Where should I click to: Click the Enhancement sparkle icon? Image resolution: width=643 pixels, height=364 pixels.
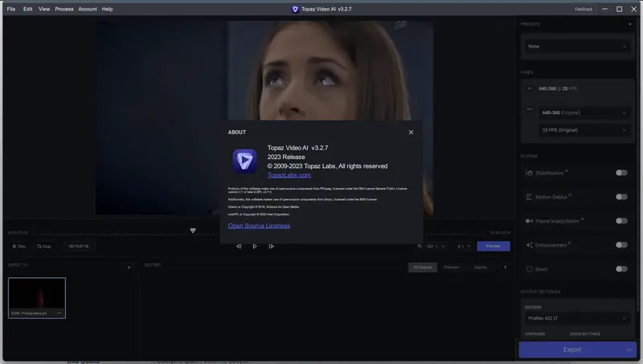click(529, 245)
